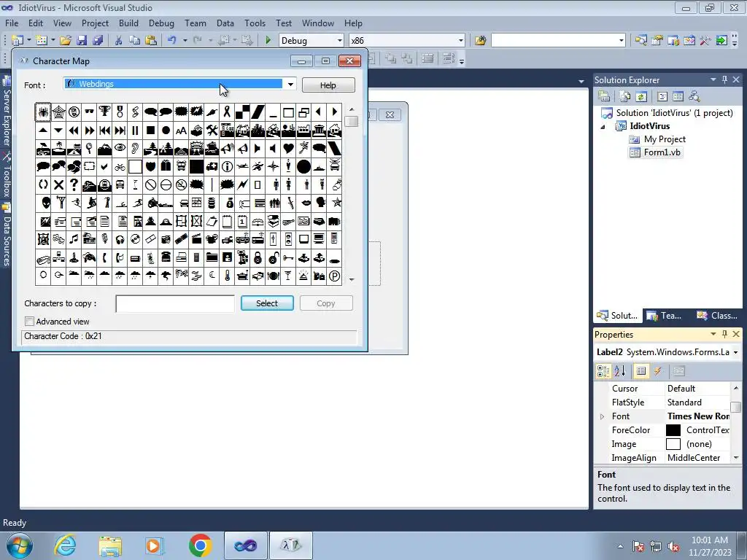Image resolution: width=747 pixels, height=560 pixels.
Task: Click View Code icon in Solution Explorer
Action: click(662, 97)
